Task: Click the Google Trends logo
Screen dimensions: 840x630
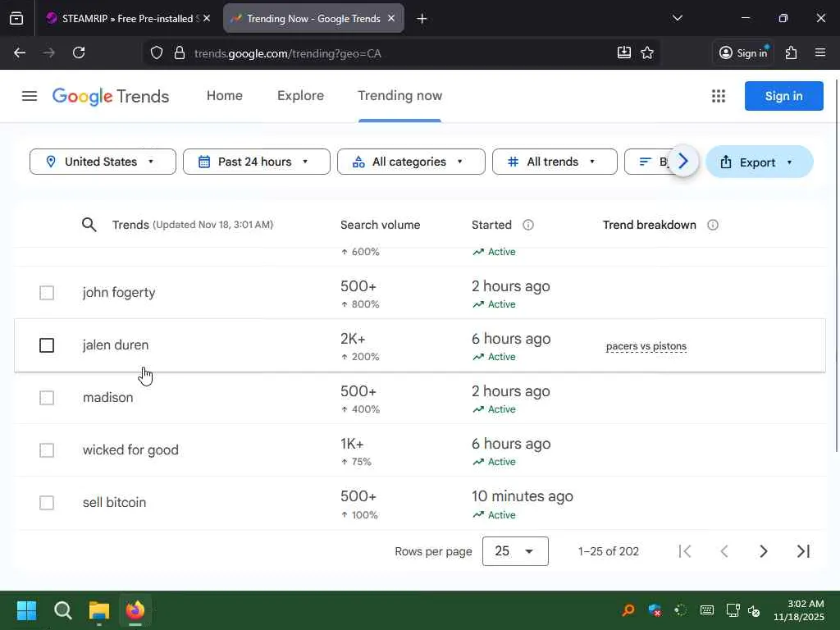Action: pos(111,97)
